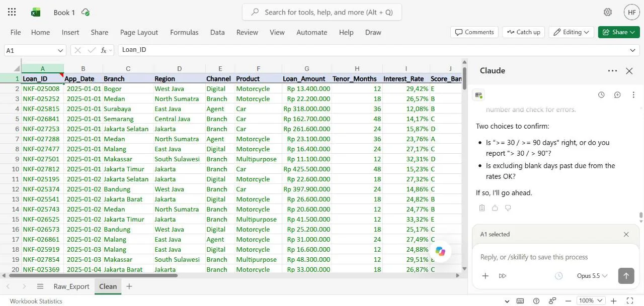Screen dimensions: 644x306
Task: Open the Microsoft 365 app launcher
Action: point(12,12)
